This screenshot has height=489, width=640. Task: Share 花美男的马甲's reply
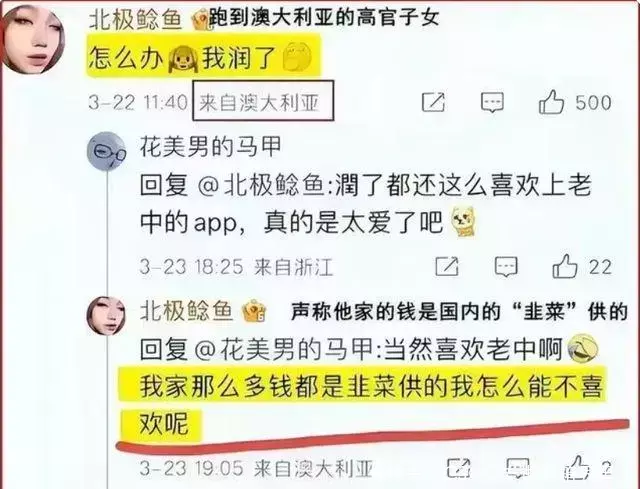(447, 267)
